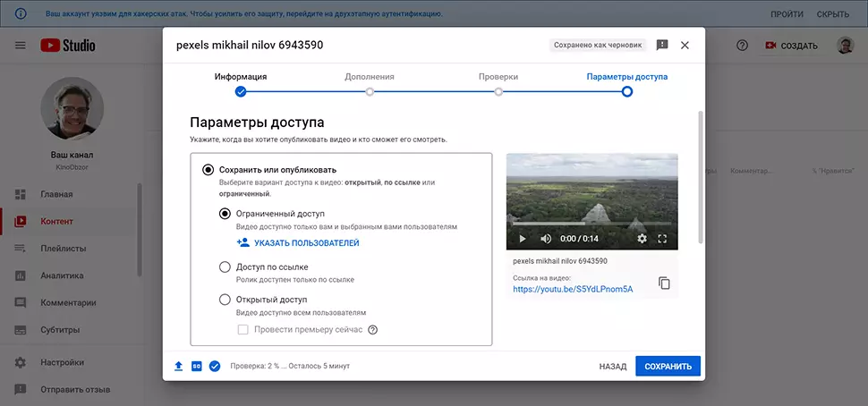The width and height of the screenshot is (868, 406).
Task: Open the help question mark icon
Action: tap(742, 46)
